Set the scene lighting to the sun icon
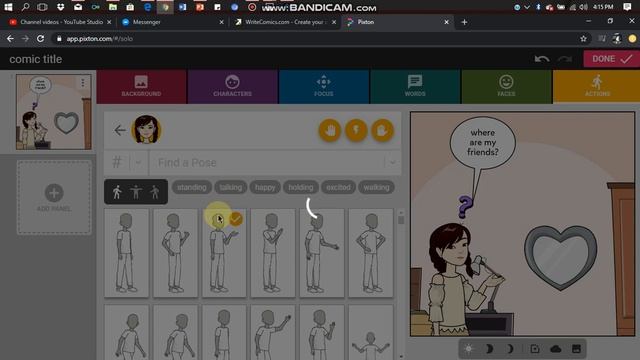This screenshot has height=360, width=640. (x=469, y=349)
